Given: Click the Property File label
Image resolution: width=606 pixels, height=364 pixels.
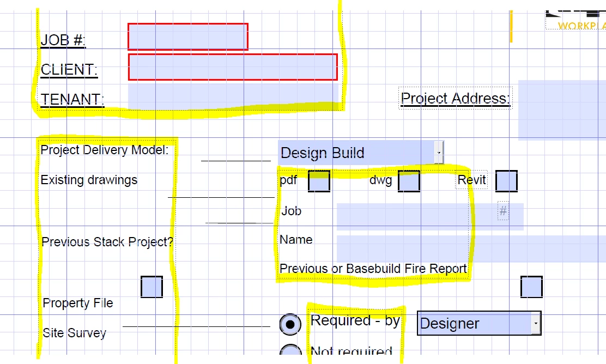Looking at the screenshot, I should [78, 303].
